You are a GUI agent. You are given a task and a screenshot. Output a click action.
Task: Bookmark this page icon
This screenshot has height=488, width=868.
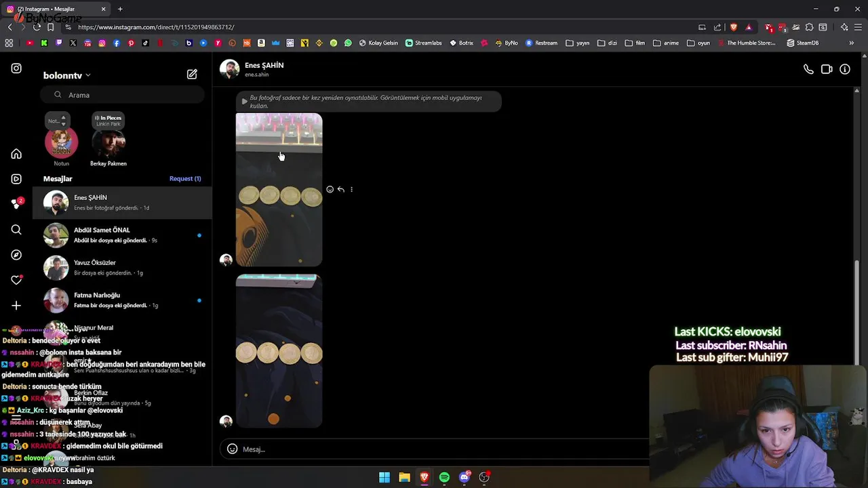(x=50, y=27)
